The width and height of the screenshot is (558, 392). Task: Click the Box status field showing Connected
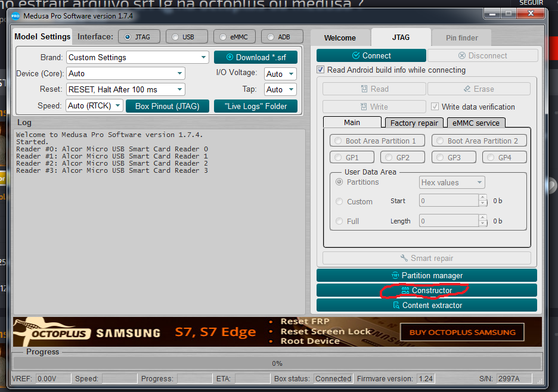333,378
